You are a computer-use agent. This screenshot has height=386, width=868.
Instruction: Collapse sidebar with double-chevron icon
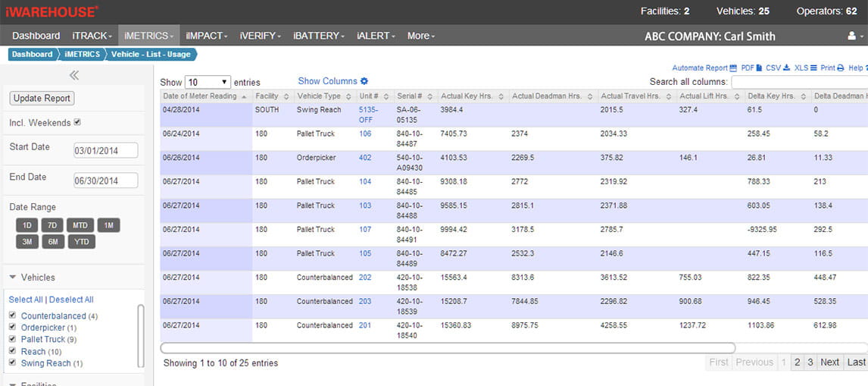(73, 75)
